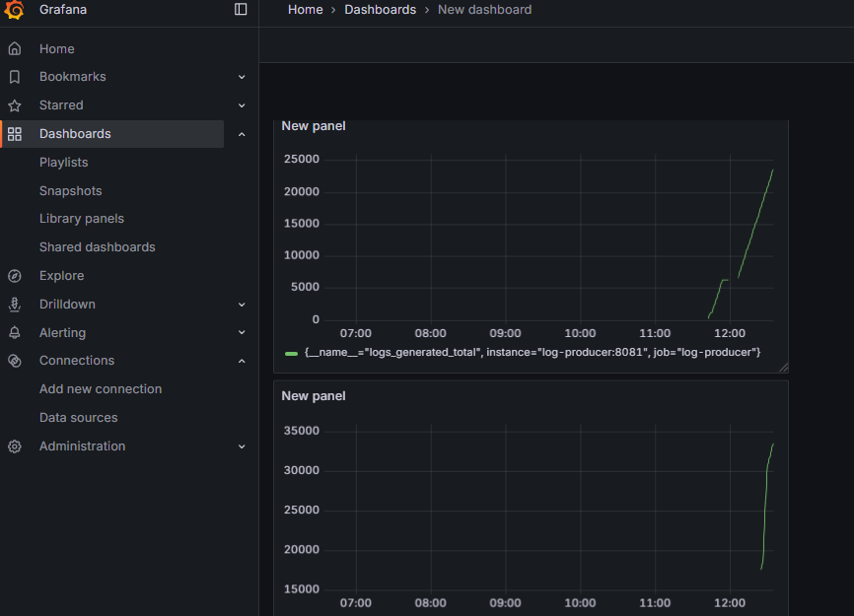This screenshot has height=616, width=854.
Task: Open Home in the sidebar menu
Action: tap(56, 49)
